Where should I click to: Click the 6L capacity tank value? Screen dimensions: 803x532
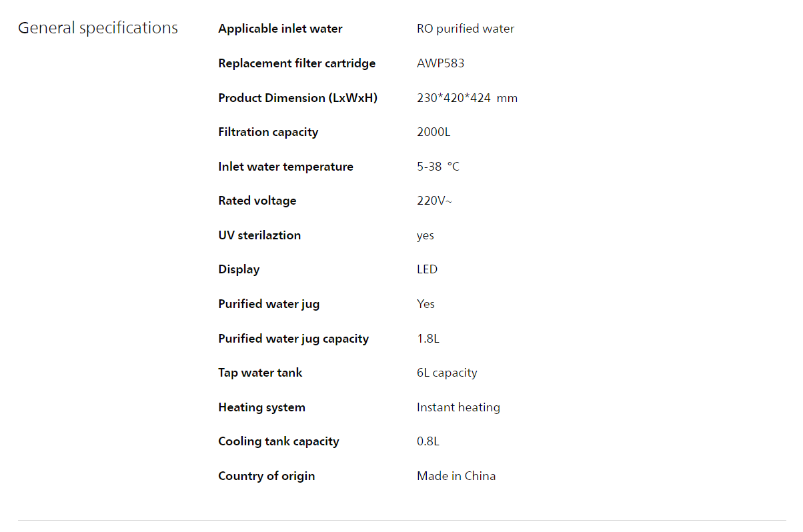point(447,373)
